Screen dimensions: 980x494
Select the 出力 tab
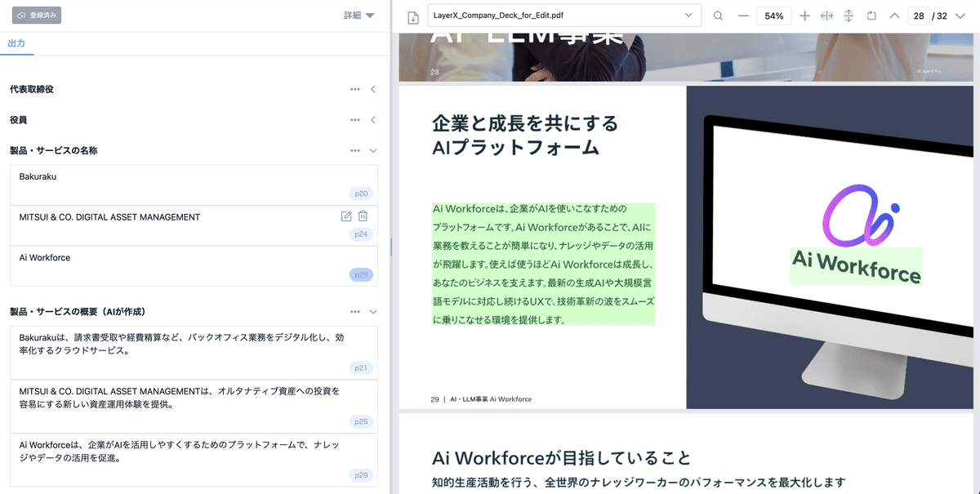click(x=16, y=43)
